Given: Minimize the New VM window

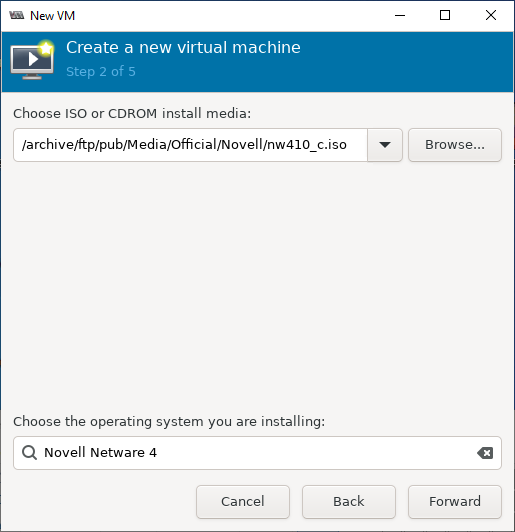Looking at the screenshot, I should [400, 15].
